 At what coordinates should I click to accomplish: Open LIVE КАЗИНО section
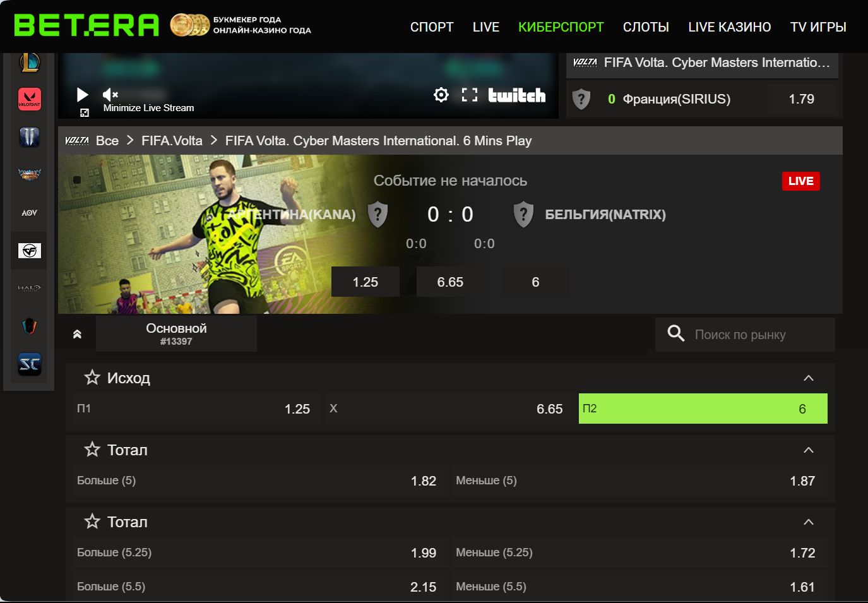[730, 27]
